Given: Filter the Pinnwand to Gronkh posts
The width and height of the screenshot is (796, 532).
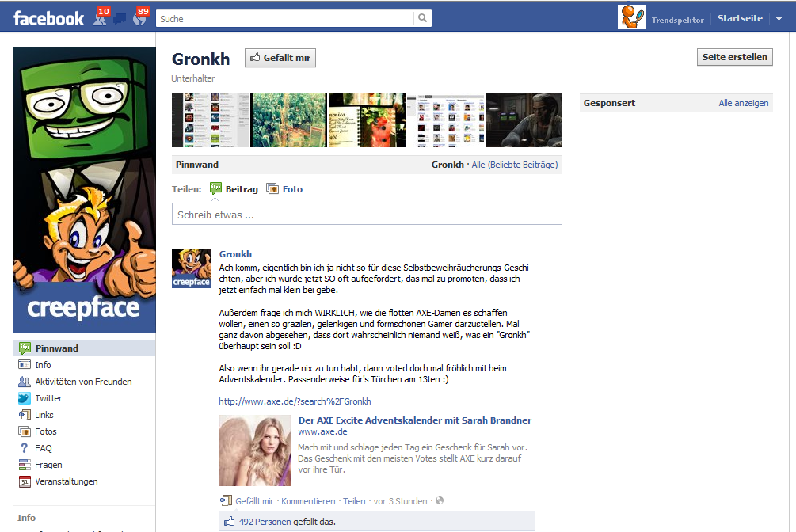Looking at the screenshot, I should 448,165.
